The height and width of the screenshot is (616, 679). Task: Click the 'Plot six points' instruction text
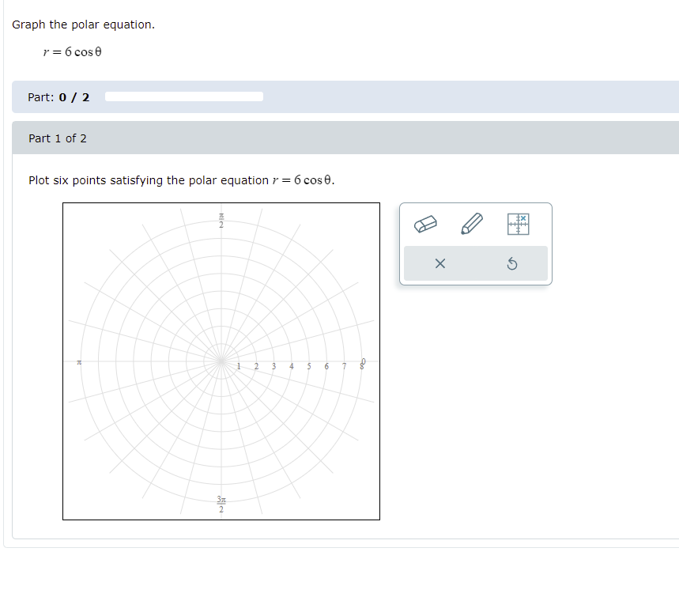point(182,180)
